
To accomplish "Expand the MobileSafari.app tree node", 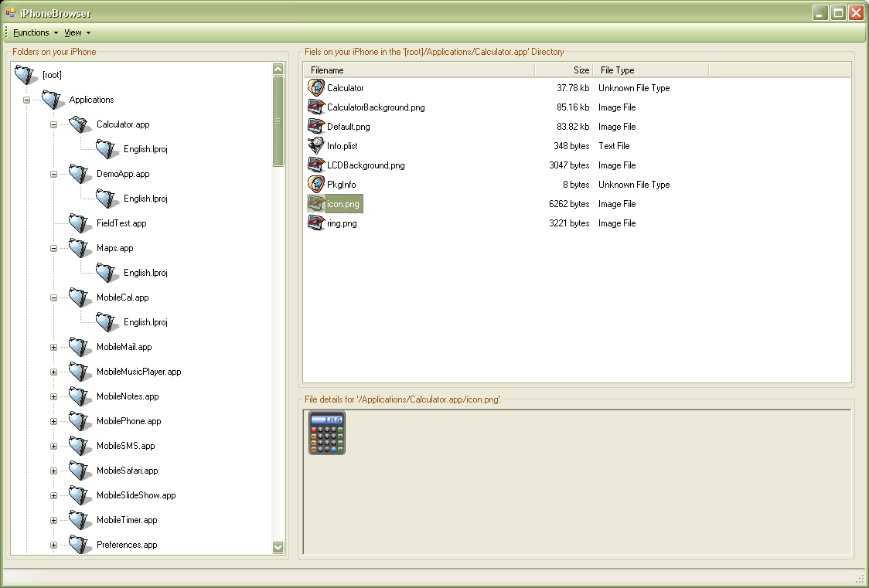I will click(54, 471).
